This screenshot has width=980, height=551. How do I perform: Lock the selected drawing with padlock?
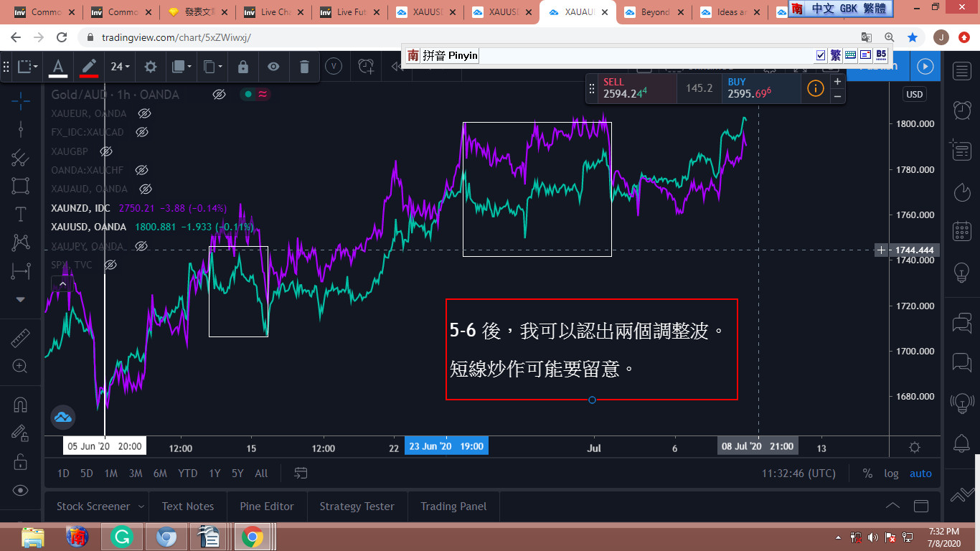243,67
